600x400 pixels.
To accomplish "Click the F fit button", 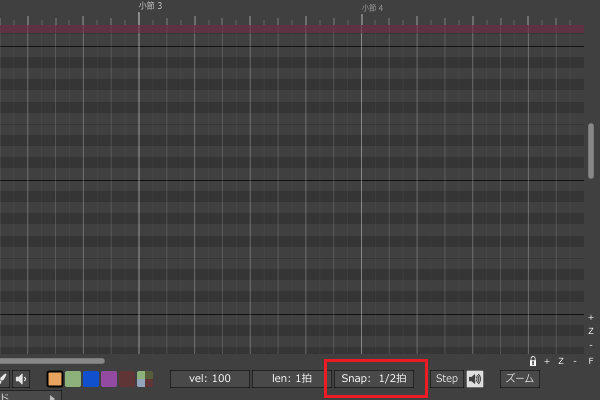I will (591, 361).
